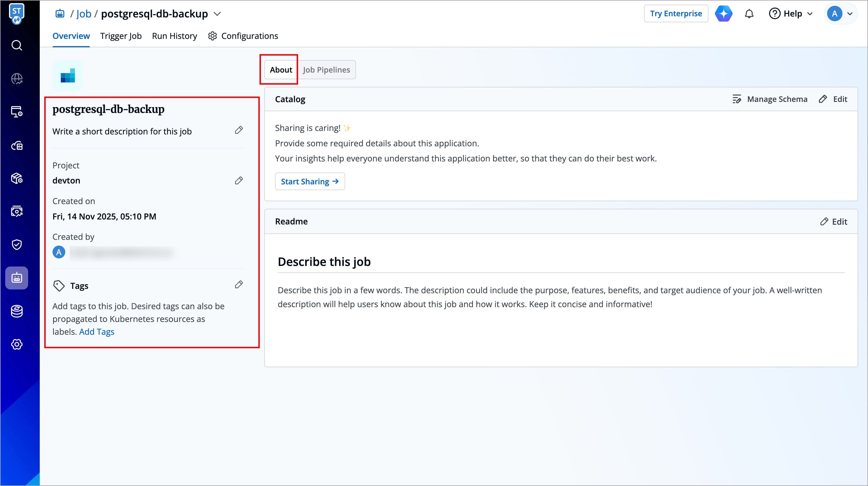
Task: Open the Run History tab
Action: tap(174, 36)
